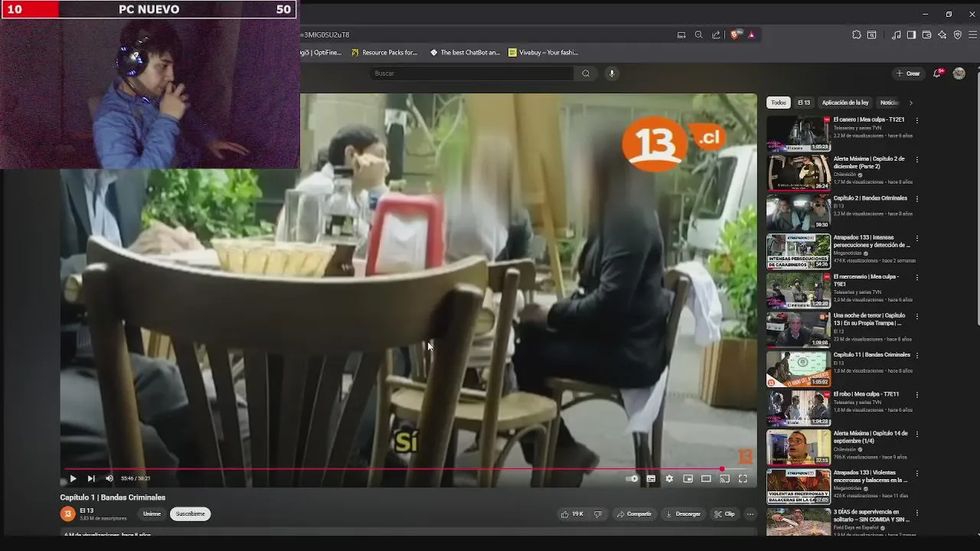Image resolution: width=980 pixels, height=551 pixels.
Task: Open The best ChatBot bookmark
Action: 465,53
